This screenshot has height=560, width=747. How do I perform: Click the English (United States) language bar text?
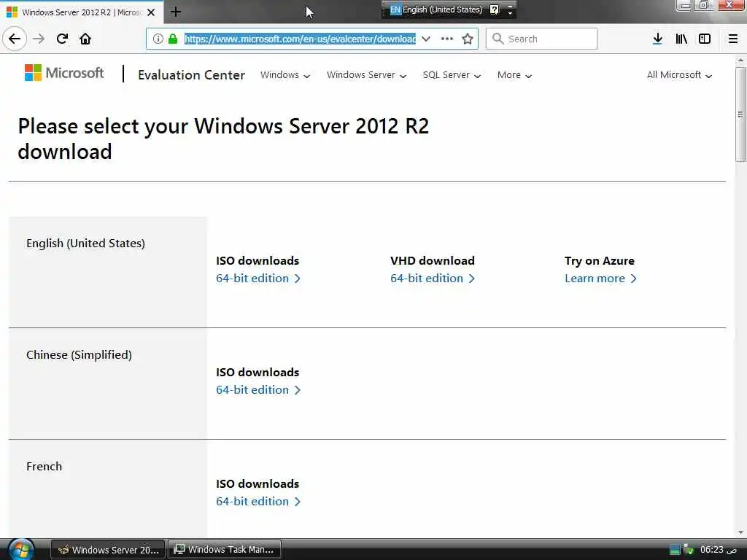point(443,9)
